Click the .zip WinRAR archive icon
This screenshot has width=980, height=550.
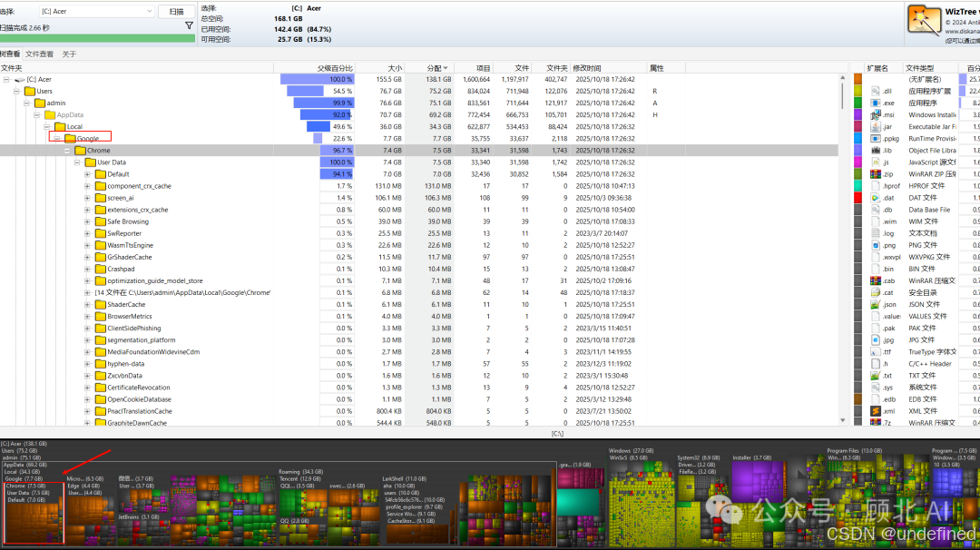point(876,174)
